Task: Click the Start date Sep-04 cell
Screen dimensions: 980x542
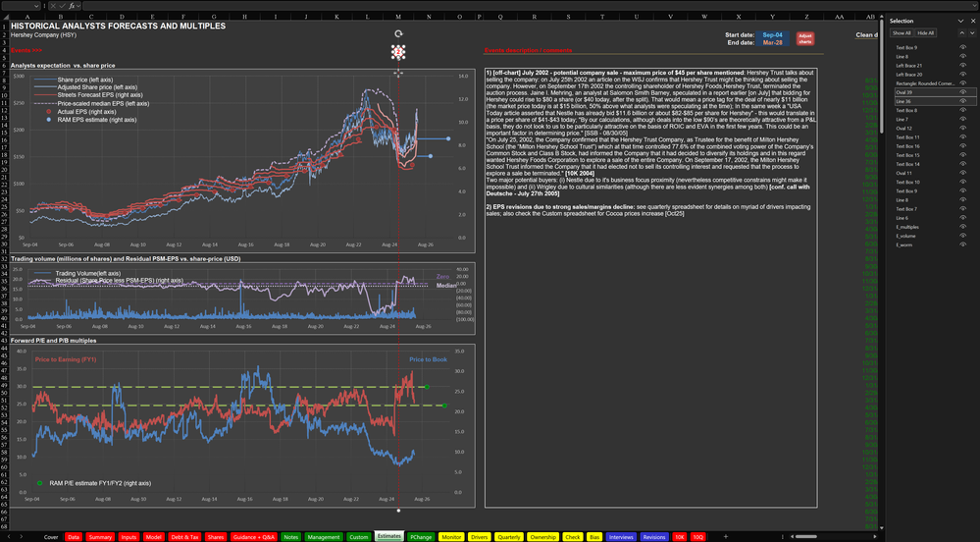Action: (772, 35)
